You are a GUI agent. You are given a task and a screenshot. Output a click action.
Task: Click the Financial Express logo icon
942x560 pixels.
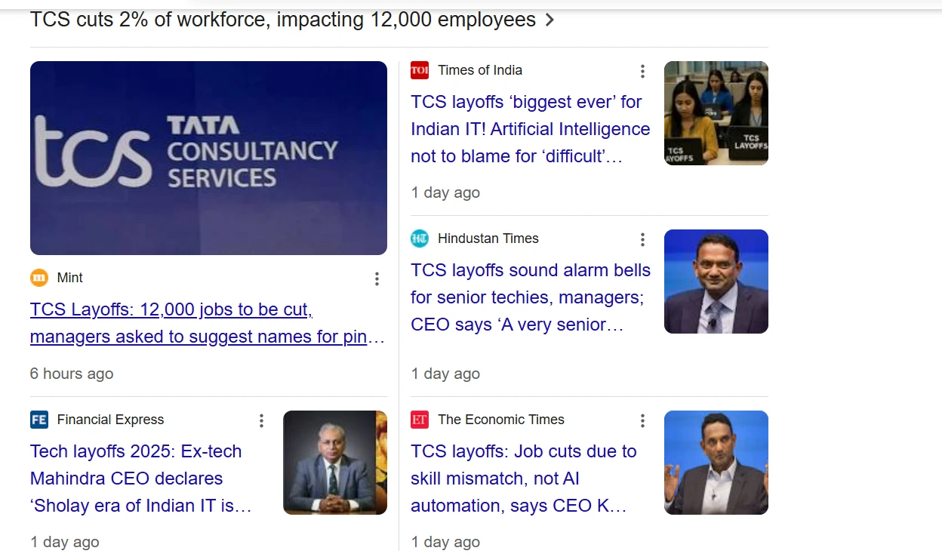pyautogui.click(x=39, y=420)
